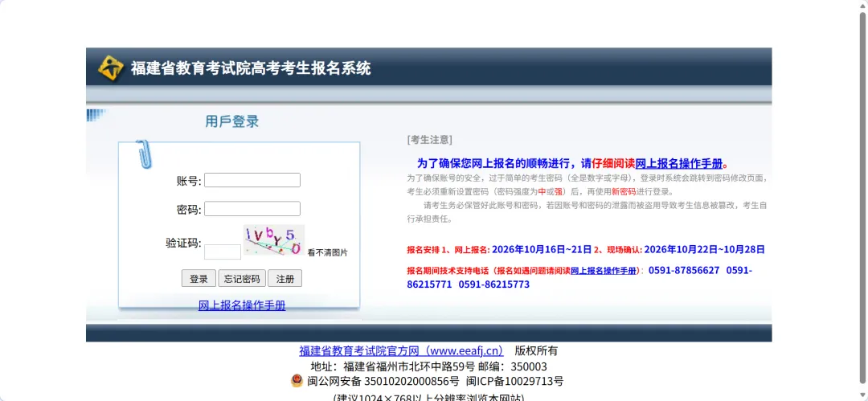Click the 忘记密码 forgot password button

tap(242, 279)
